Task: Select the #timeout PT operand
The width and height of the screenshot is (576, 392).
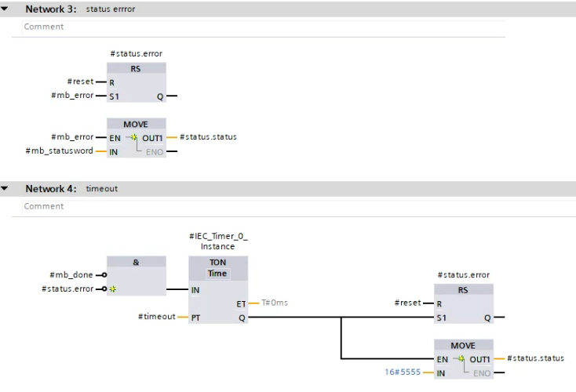Action: [x=158, y=318]
